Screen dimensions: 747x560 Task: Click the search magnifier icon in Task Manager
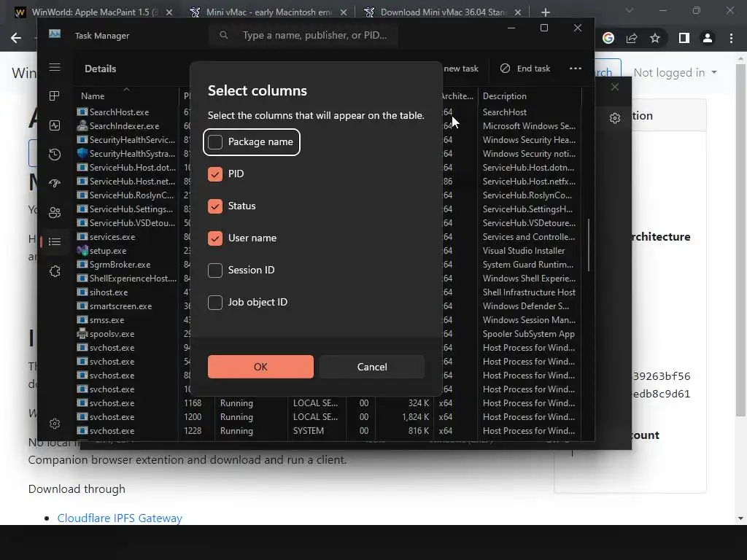point(223,35)
